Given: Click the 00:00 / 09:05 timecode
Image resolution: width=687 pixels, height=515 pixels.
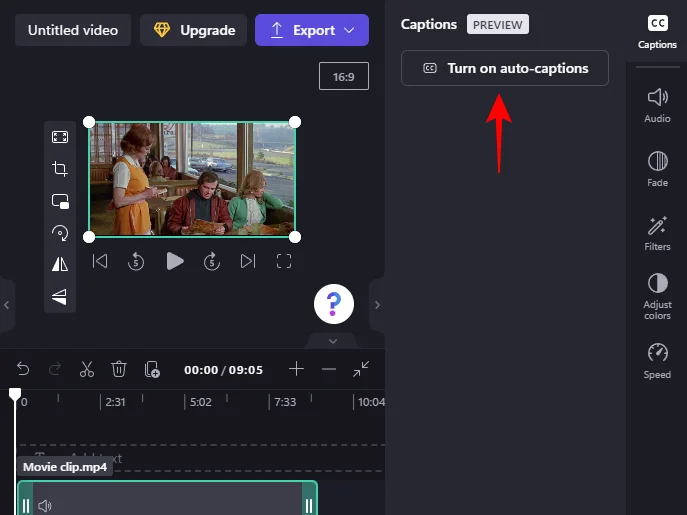Looking at the screenshot, I should (x=223, y=369).
